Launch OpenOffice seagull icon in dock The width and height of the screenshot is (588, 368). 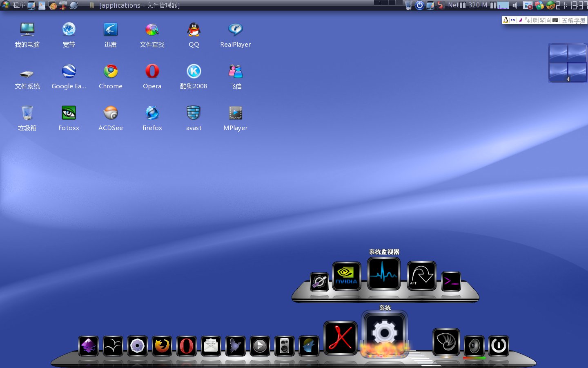pos(113,346)
